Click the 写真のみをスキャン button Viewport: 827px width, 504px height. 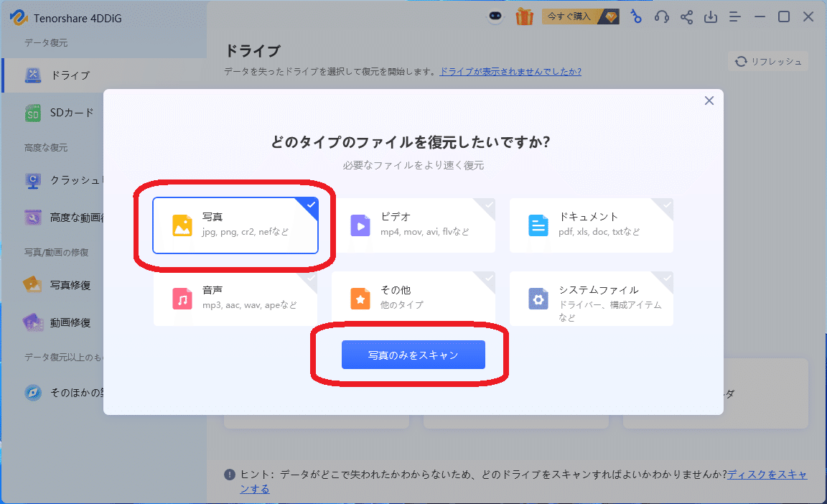tap(413, 354)
